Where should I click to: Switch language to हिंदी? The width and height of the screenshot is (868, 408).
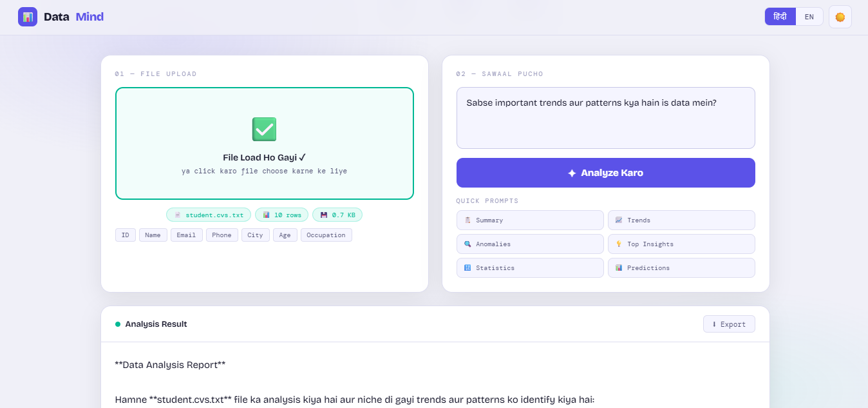[x=780, y=17]
